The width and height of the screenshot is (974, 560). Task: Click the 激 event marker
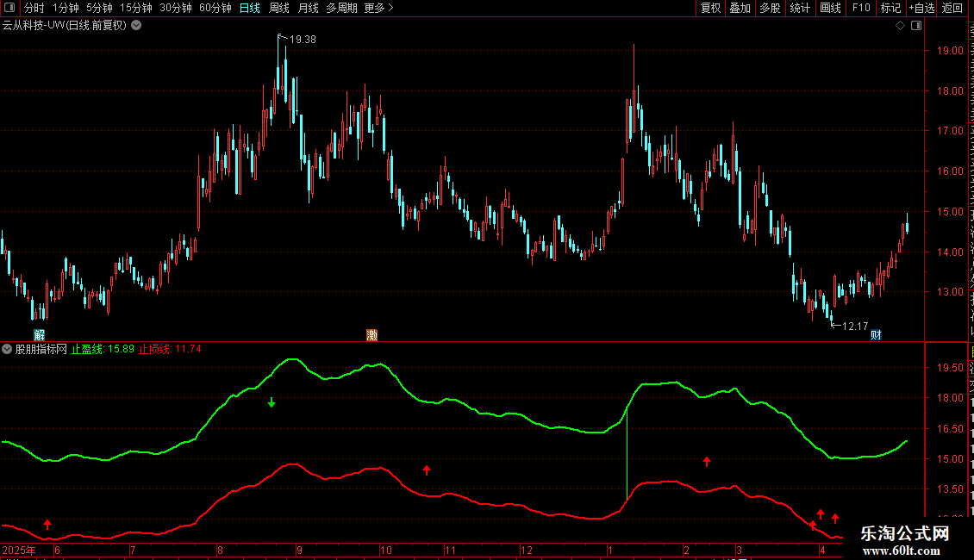coord(371,335)
